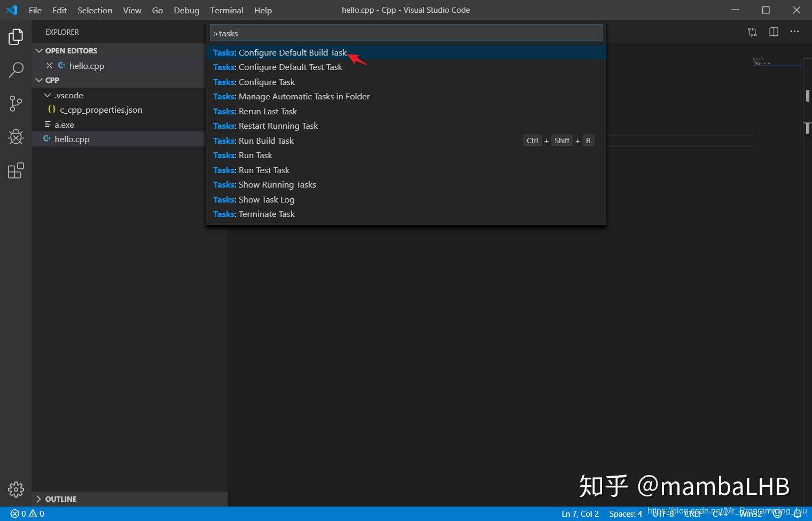Click the notifications bell in status bar

coord(797,514)
